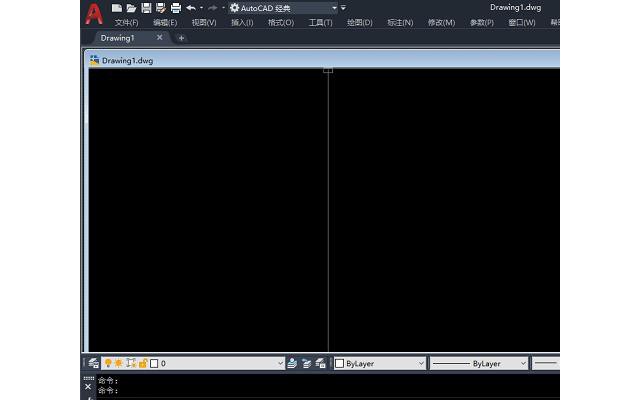Toggle the lock icon for layer 0

point(143,363)
